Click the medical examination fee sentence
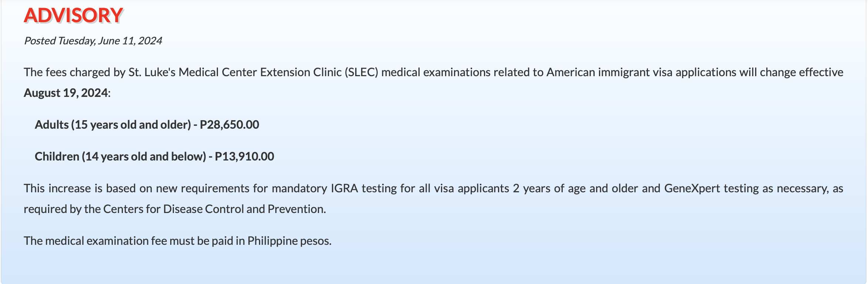The image size is (868, 284). tap(178, 241)
